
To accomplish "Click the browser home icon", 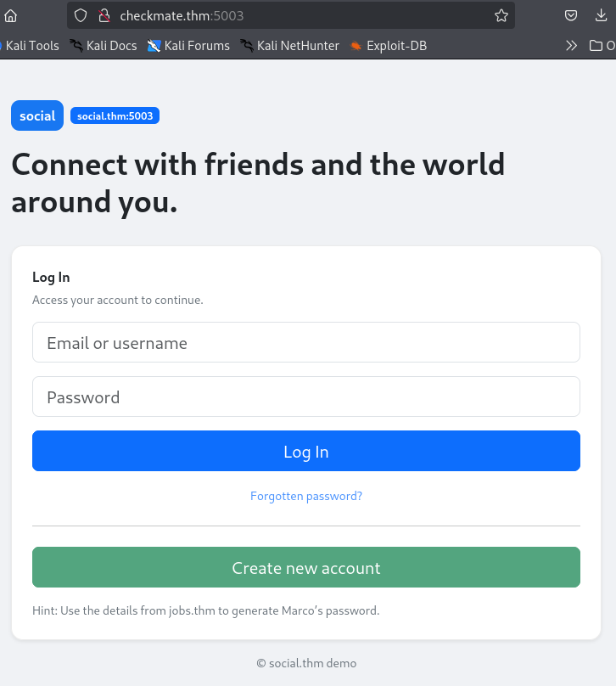I will tap(10, 16).
